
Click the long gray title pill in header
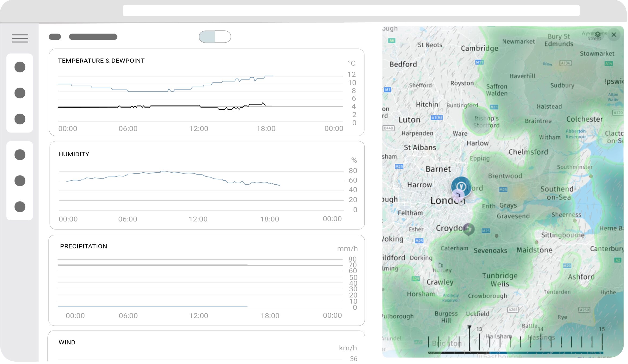point(93,37)
